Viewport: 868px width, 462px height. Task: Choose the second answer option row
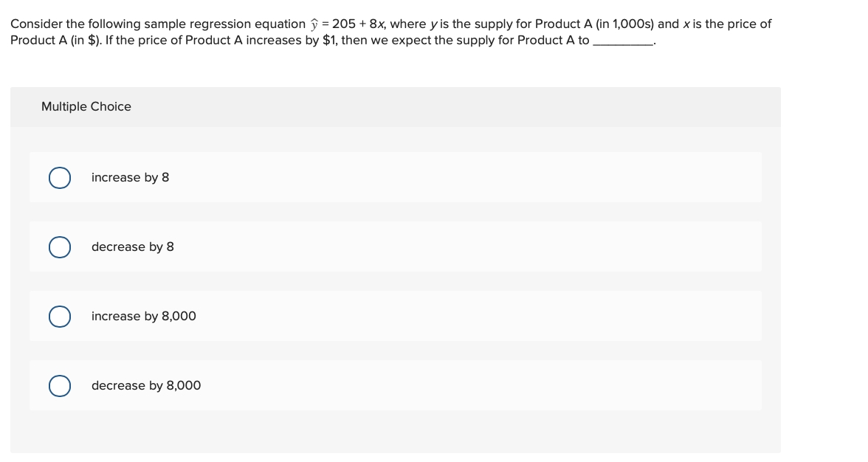[x=395, y=246]
